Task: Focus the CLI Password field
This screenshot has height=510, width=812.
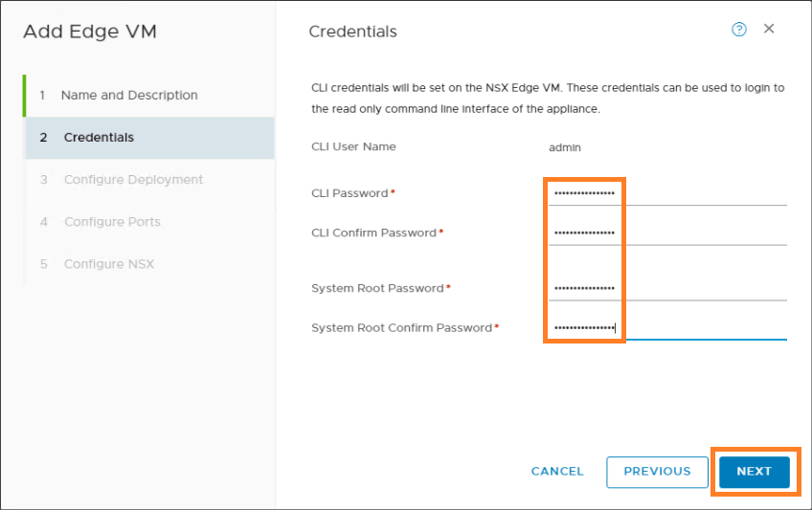Action: (x=667, y=193)
